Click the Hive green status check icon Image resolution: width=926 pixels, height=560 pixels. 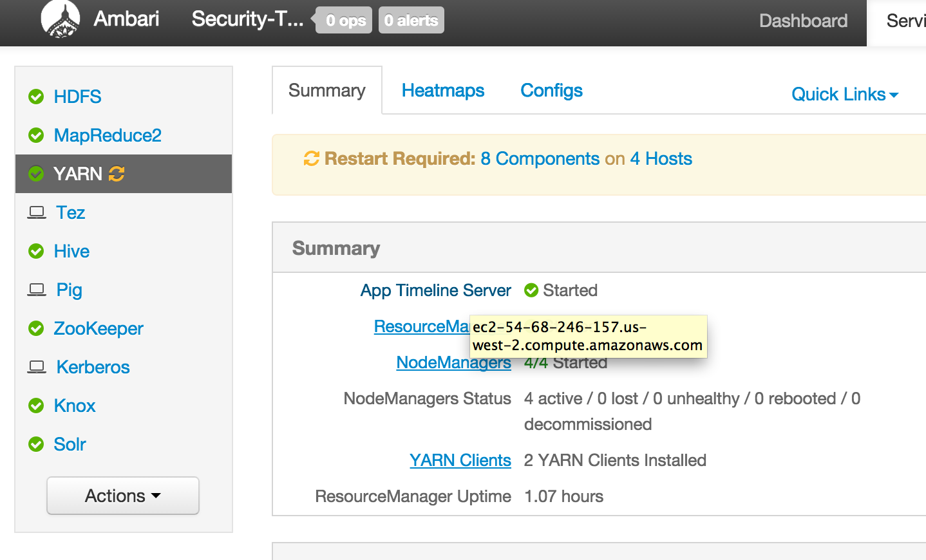point(36,251)
